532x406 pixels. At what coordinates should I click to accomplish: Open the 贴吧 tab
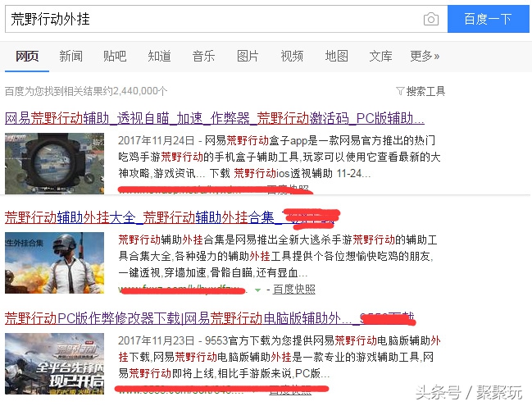[x=115, y=56]
